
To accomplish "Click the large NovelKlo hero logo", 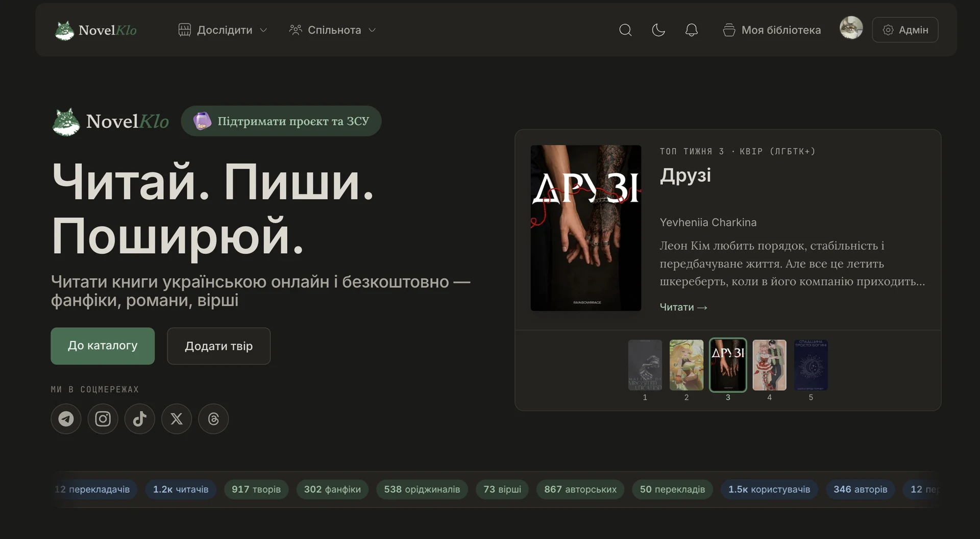I will click(x=111, y=121).
